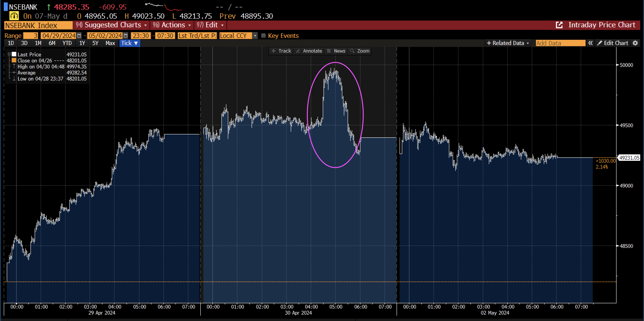Click the Low marker legend icon
Viewport: 644px width, 321px height.
14,79
